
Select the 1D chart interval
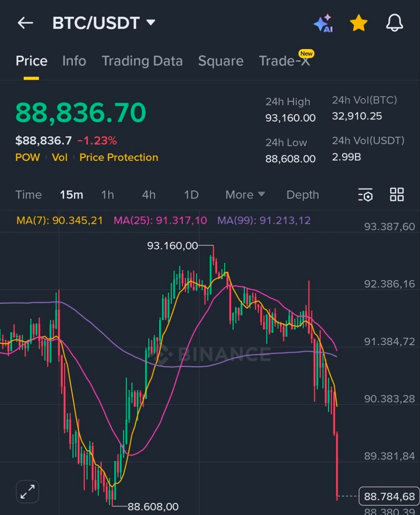(191, 195)
